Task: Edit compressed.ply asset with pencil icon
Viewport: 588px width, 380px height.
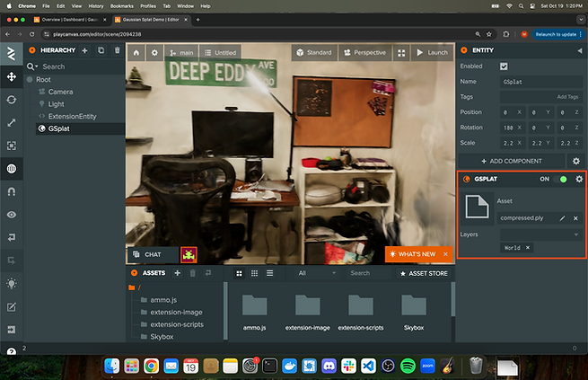Action: (x=562, y=218)
